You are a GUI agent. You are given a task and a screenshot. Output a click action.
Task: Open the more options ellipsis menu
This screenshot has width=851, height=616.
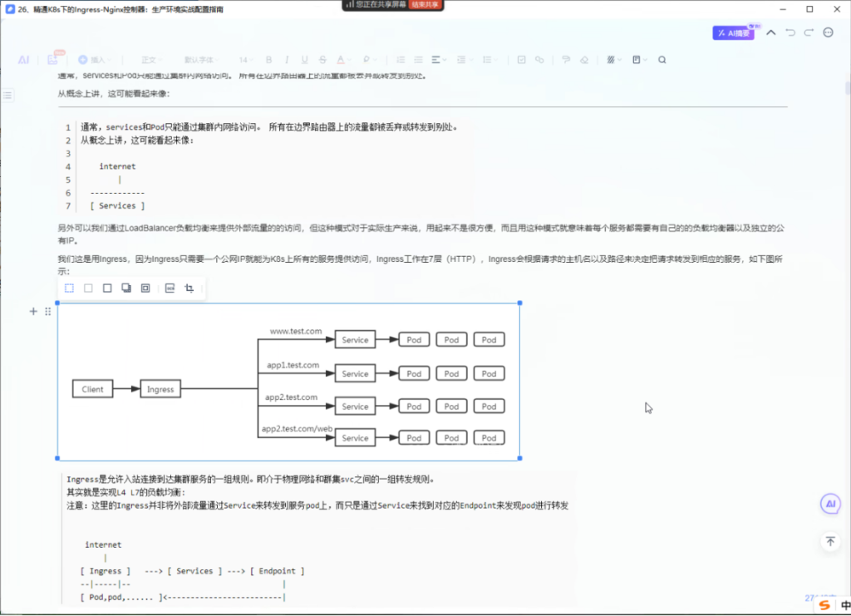pos(828,32)
